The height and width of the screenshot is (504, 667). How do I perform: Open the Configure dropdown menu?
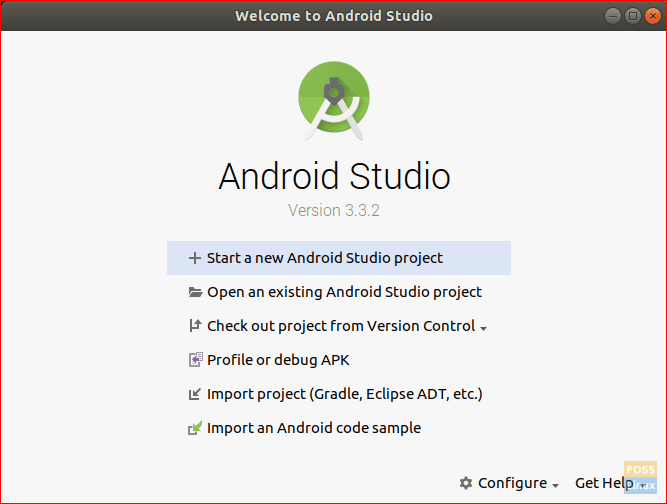(509, 483)
